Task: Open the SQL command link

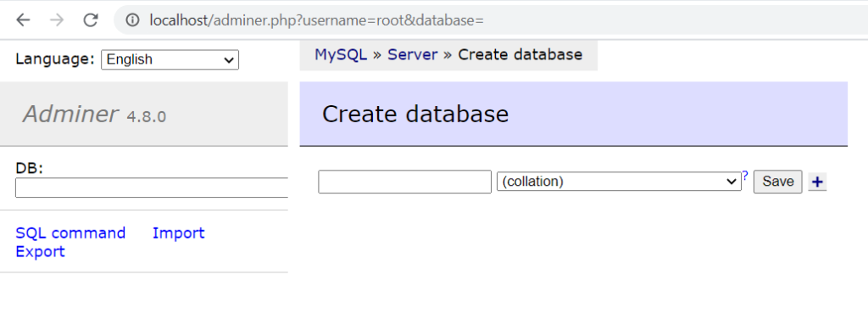Action: (x=70, y=233)
